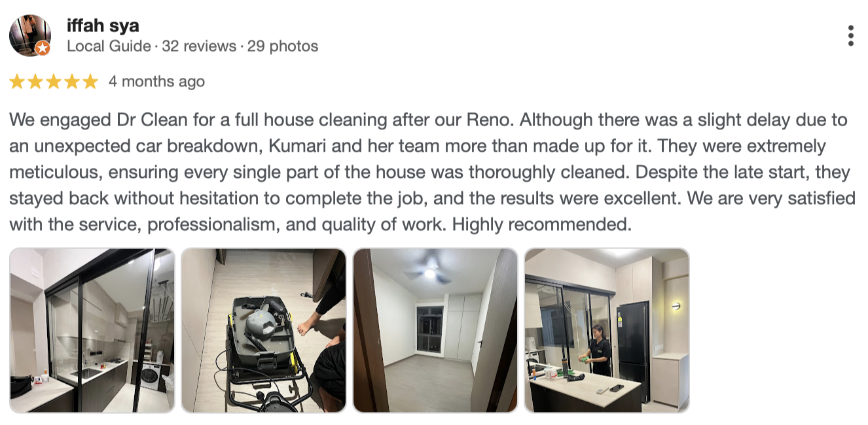Screen dimensions: 868x425
Task: Select the fourth rating star
Action: tap(72, 82)
